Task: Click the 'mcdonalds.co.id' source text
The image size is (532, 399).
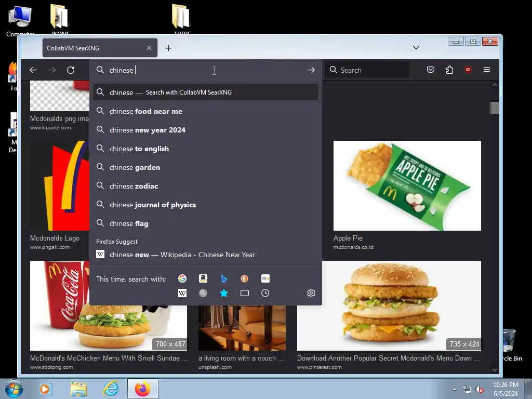Action: pos(353,247)
